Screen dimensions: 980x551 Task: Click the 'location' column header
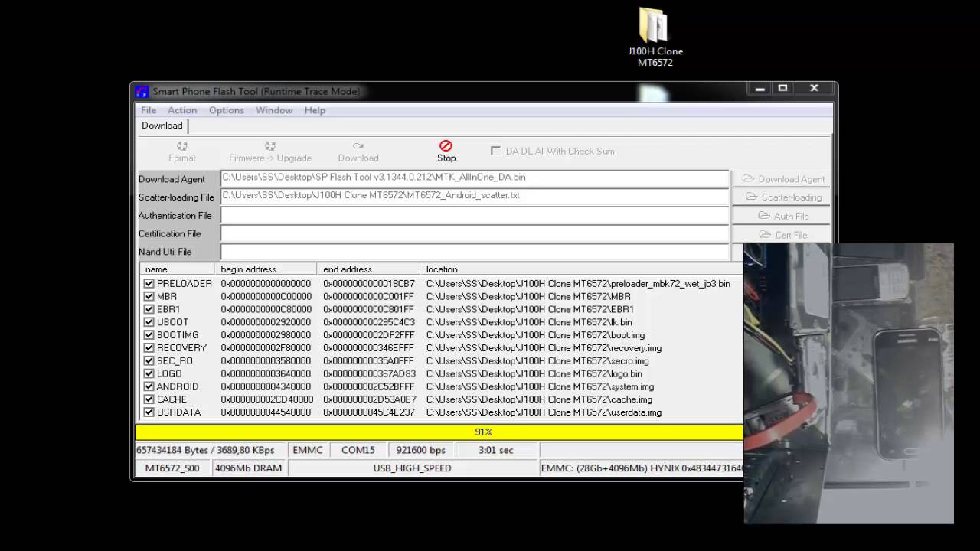coord(582,269)
